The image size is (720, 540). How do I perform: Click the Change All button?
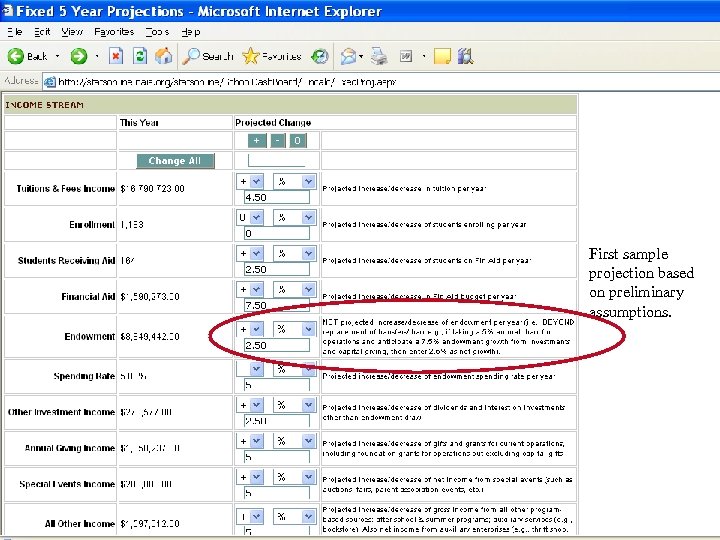[175, 161]
